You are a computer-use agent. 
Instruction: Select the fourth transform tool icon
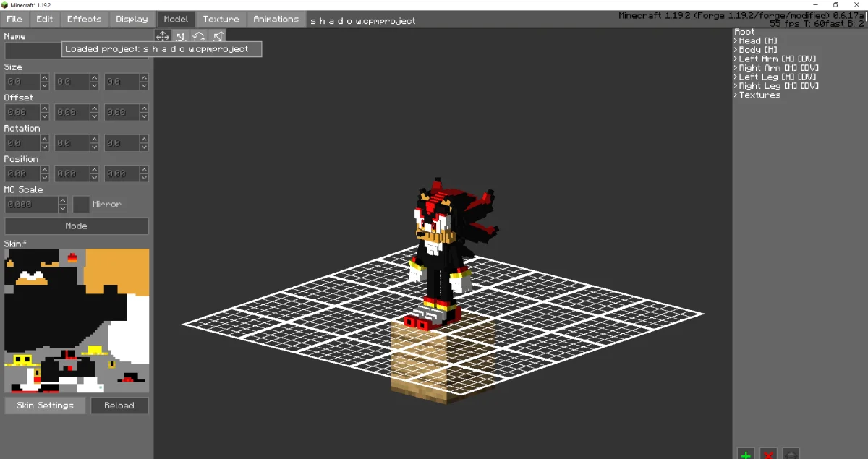(x=218, y=35)
